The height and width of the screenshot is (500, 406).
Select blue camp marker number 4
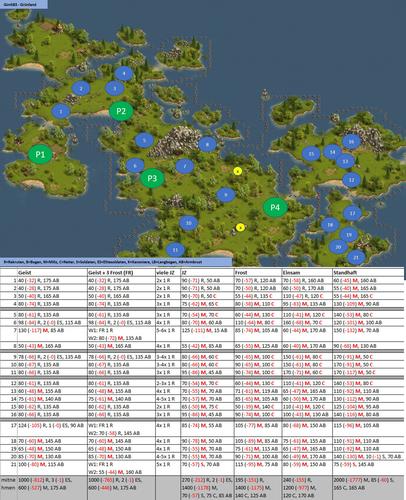tap(124, 73)
